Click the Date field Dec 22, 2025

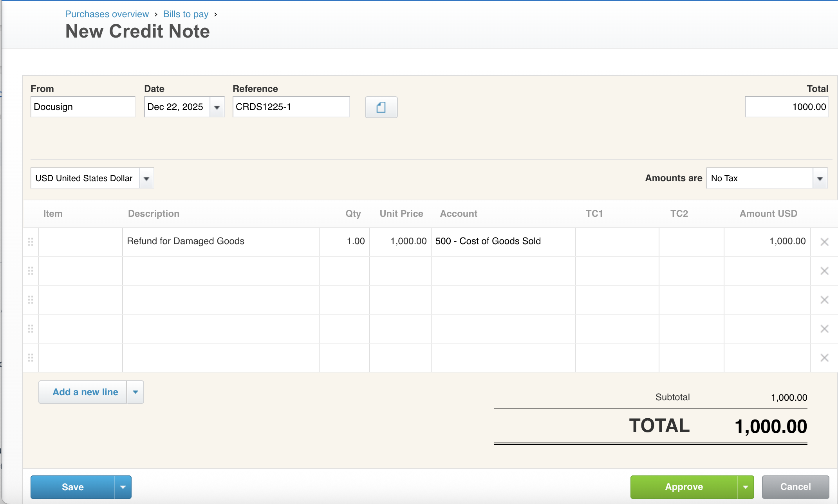coord(177,107)
